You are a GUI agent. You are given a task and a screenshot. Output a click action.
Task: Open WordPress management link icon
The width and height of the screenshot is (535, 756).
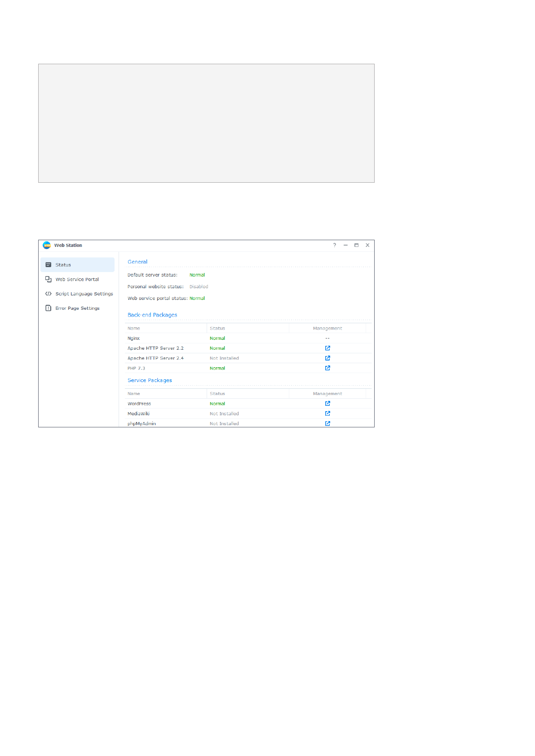click(x=327, y=403)
